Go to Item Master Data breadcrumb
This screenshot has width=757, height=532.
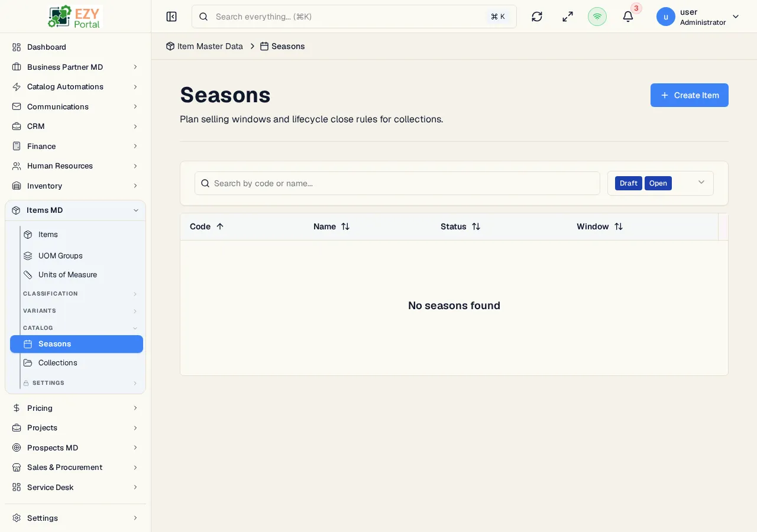coord(204,46)
